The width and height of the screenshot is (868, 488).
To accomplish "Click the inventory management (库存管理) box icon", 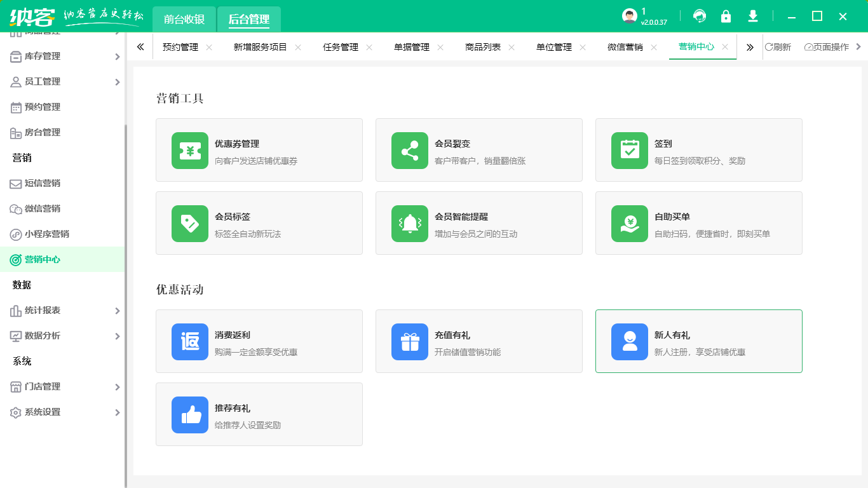I will 16,57.
